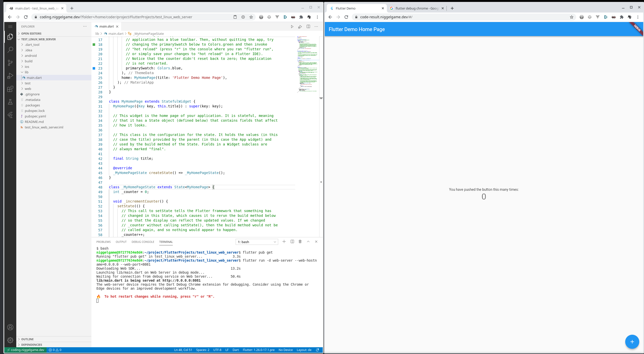644x354 pixels.
Task: Open the Flutter sidebar view
Action: click(x=10, y=115)
